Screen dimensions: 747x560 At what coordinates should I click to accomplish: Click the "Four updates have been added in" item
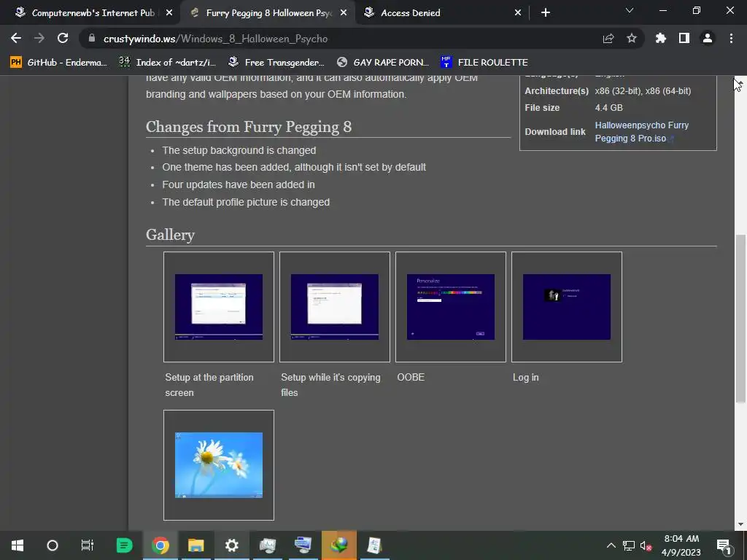click(239, 184)
